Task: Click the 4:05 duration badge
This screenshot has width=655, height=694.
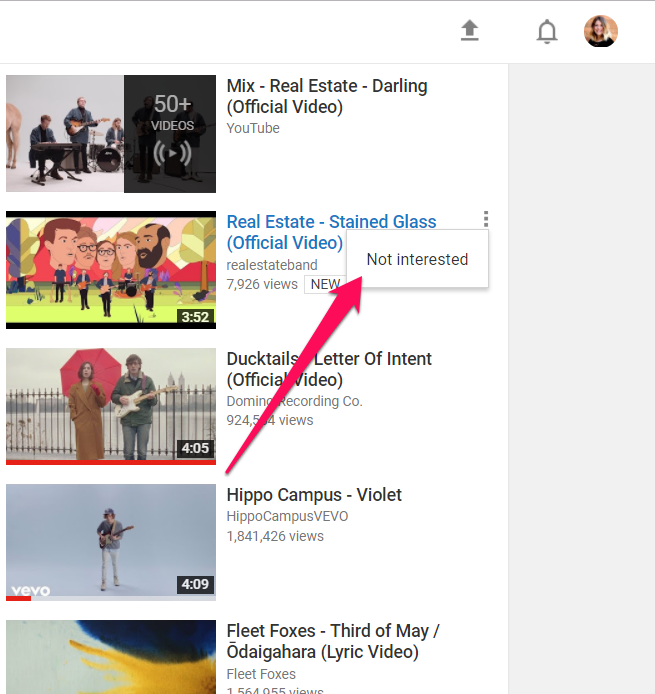Action: click(195, 448)
